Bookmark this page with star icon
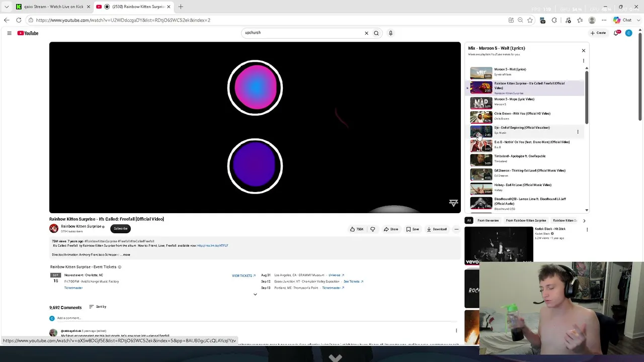The image size is (644, 362). [x=530, y=20]
